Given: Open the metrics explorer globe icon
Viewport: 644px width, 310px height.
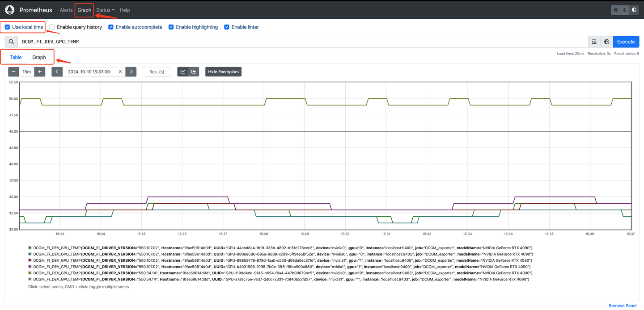Looking at the screenshot, I should pyautogui.click(x=606, y=42).
